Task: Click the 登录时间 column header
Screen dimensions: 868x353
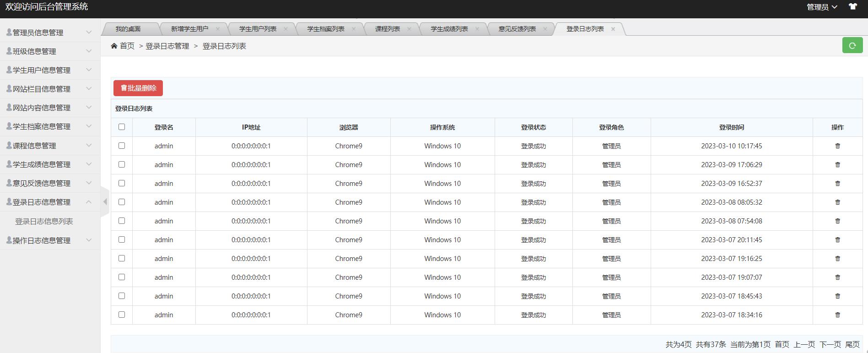Action: (x=732, y=127)
